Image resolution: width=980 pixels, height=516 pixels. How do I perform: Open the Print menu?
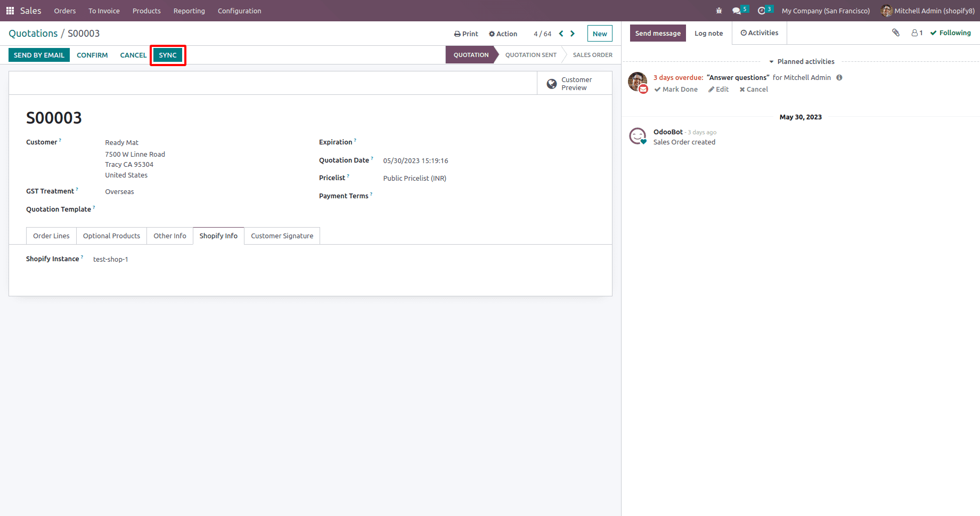(x=466, y=34)
